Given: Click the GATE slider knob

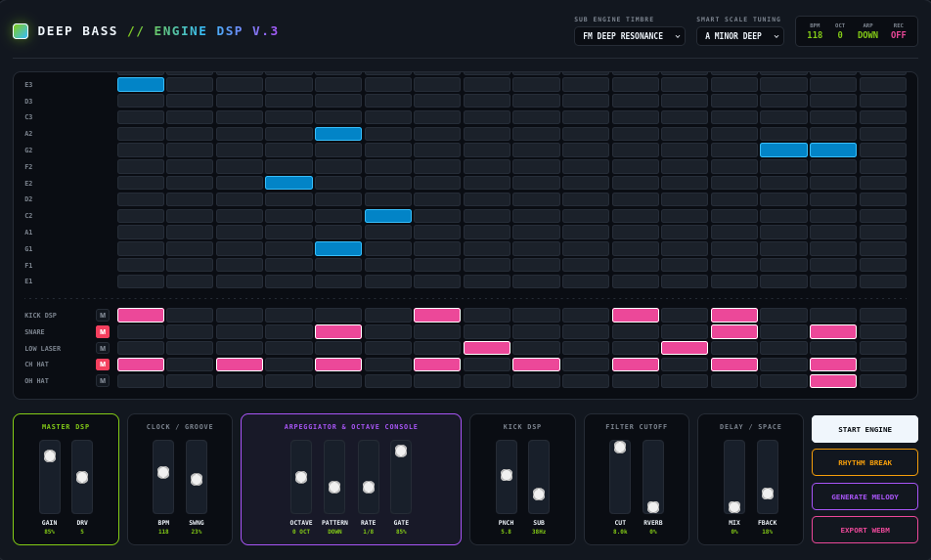Looking at the screenshot, I should click(401, 451).
